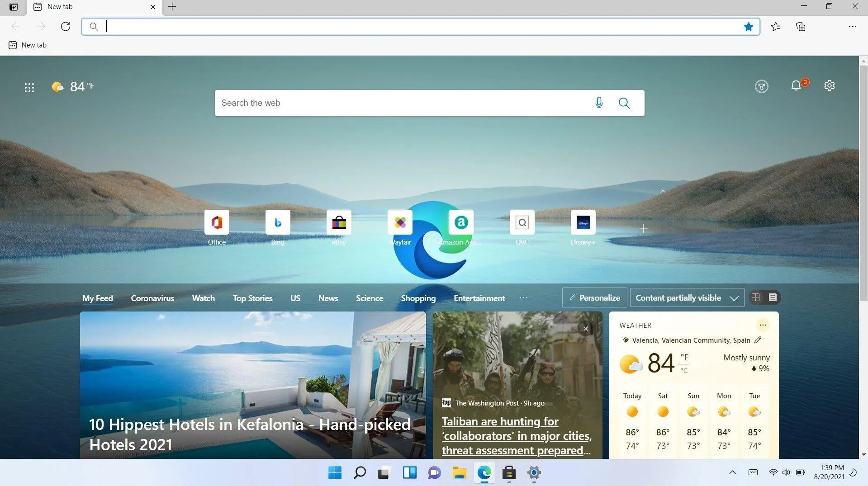
Task: Open the Windows Start menu
Action: (x=335, y=473)
